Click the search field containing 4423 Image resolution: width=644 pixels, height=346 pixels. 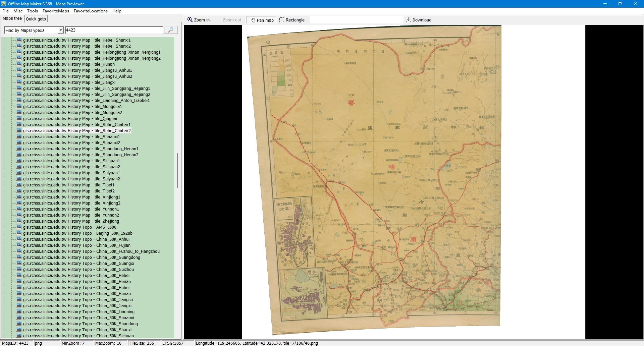(x=114, y=30)
